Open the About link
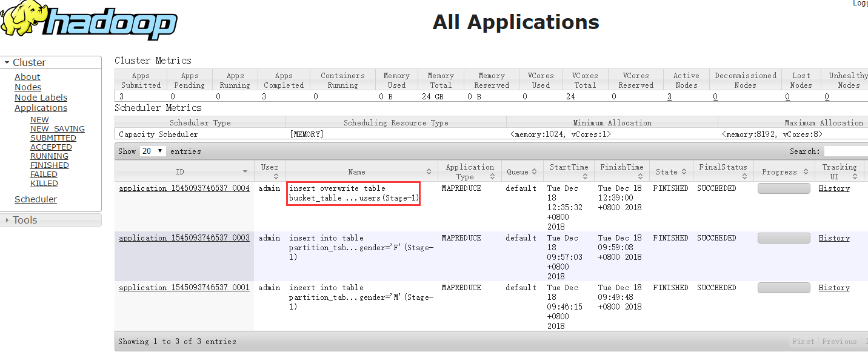The image size is (868, 355). (27, 77)
